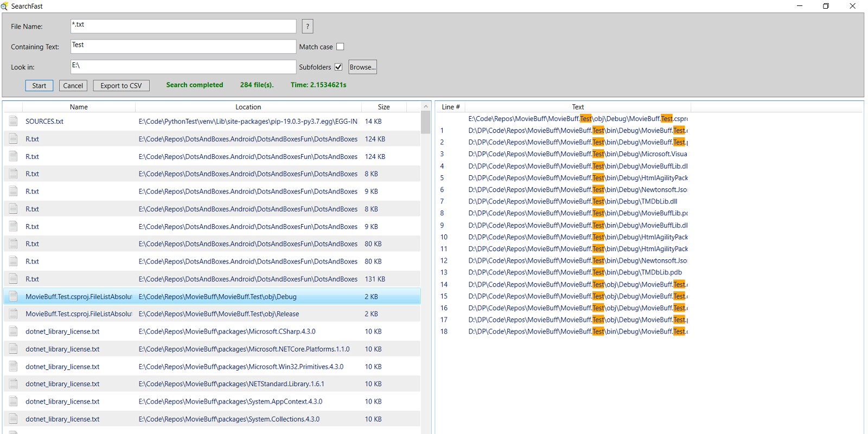Screen dimensions: 868x434
Task: Click into the Containing Text field
Action: coord(183,47)
